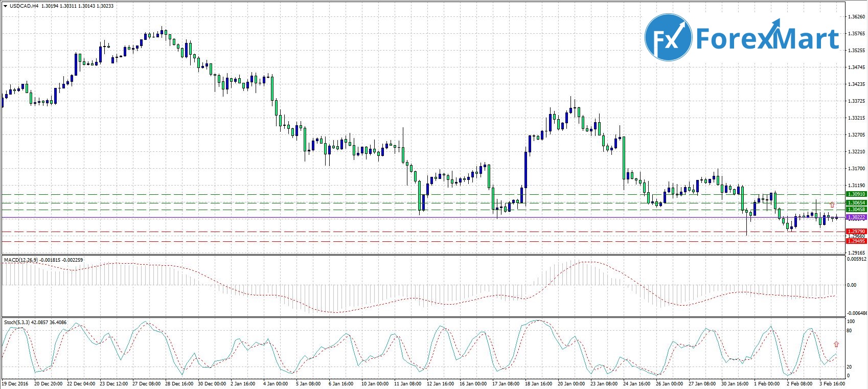
Task: Click the 3 Feb 16:00 time axis label
Action: [x=832, y=384]
